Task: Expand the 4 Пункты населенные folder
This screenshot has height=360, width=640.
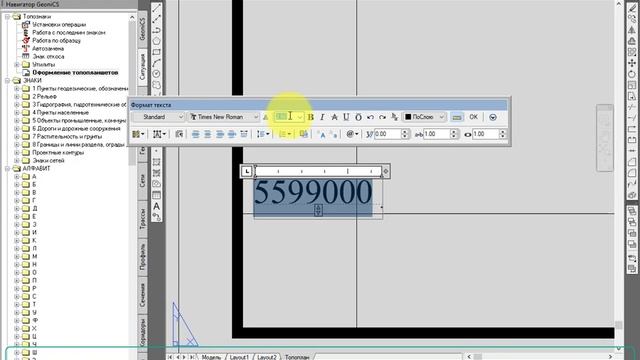Action: pyautogui.click(x=17, y=112)
